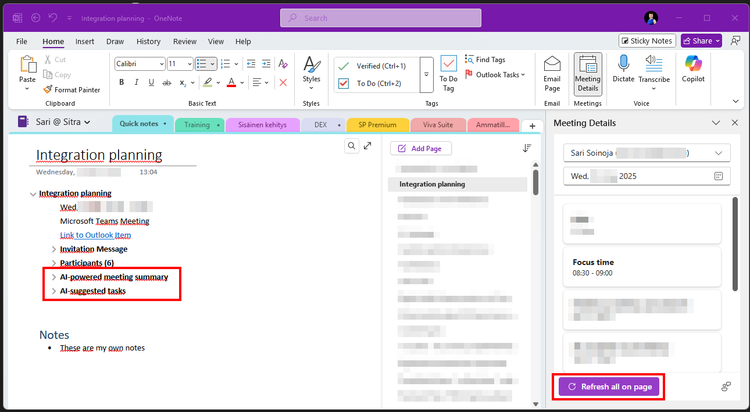Open the meeting date picker calendar icon
This screenshot has height=412, width=750.
[718, 176]
